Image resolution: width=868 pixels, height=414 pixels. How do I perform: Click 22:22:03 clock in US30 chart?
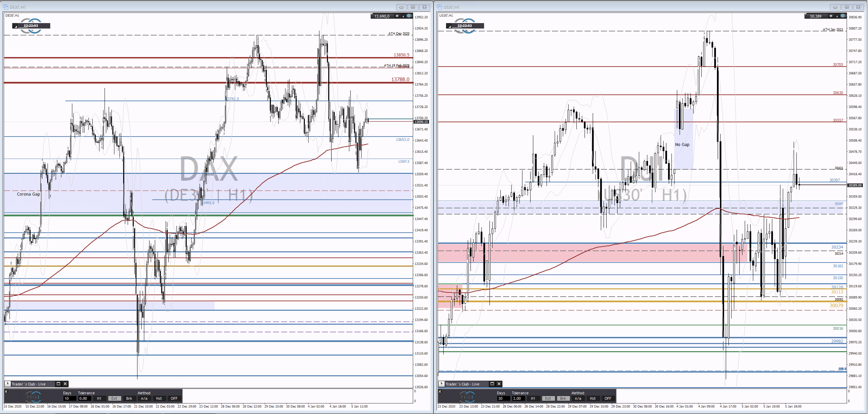pos(465,26)
